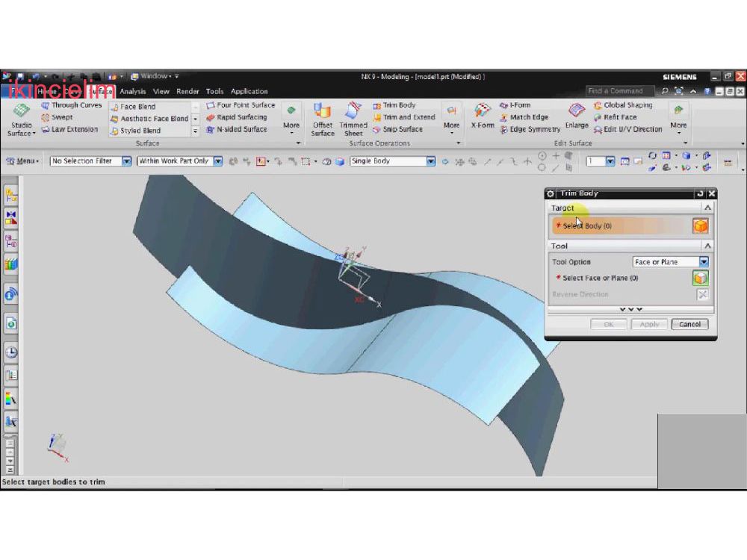Click Cancel in Trim Body dialog
The width and height of the screenshot is (747, 560).
tap(689, 324)
